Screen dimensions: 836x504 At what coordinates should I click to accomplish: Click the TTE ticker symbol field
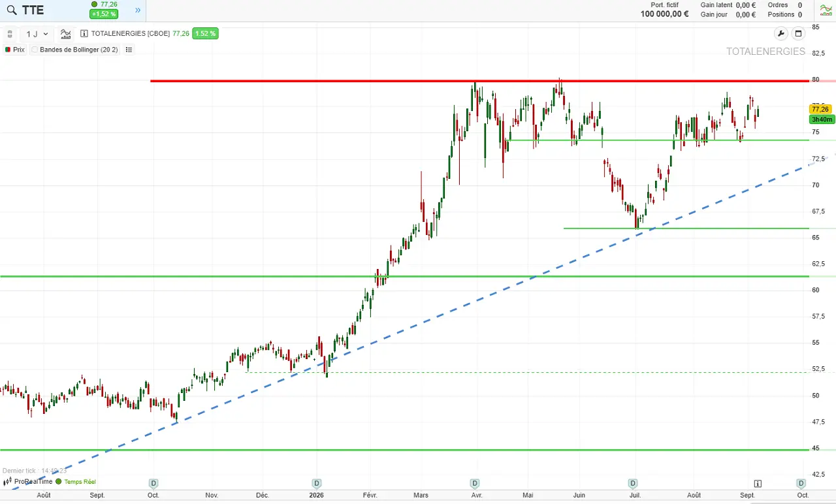33,10
